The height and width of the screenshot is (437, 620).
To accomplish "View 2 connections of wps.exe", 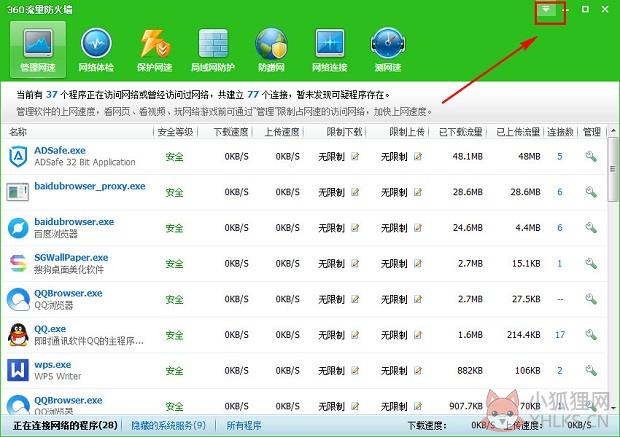I will click(x=560, y=371).
